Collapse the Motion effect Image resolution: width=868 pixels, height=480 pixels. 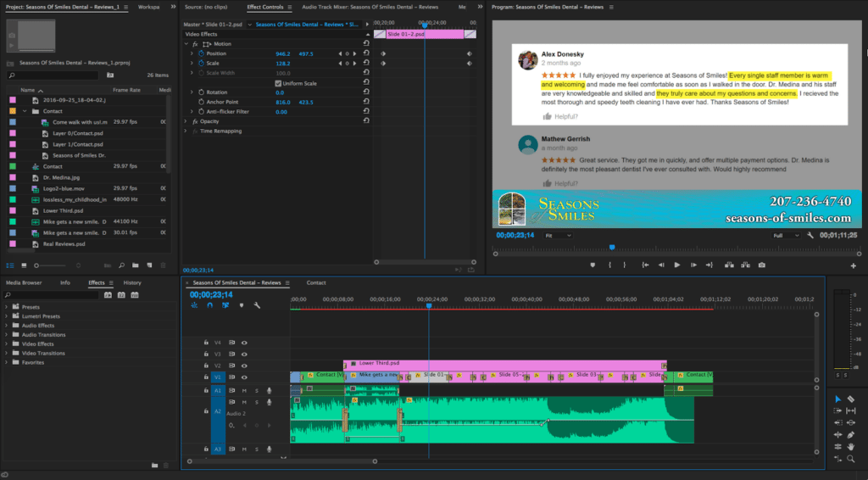click(x=186, y=44)
